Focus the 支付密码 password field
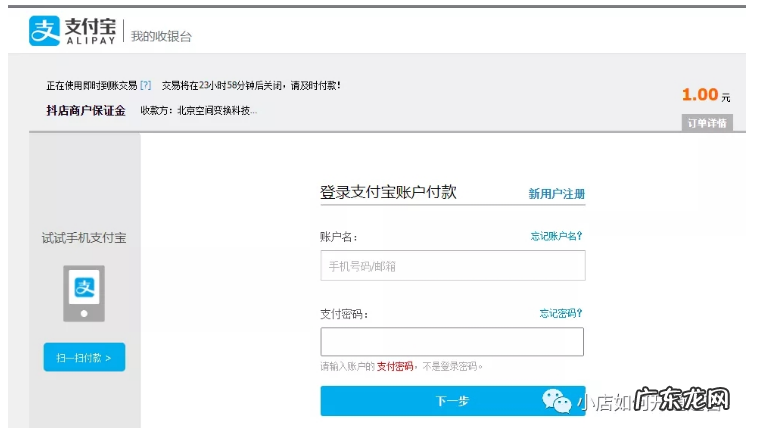 pyautogui.click(x=452, y=341)
